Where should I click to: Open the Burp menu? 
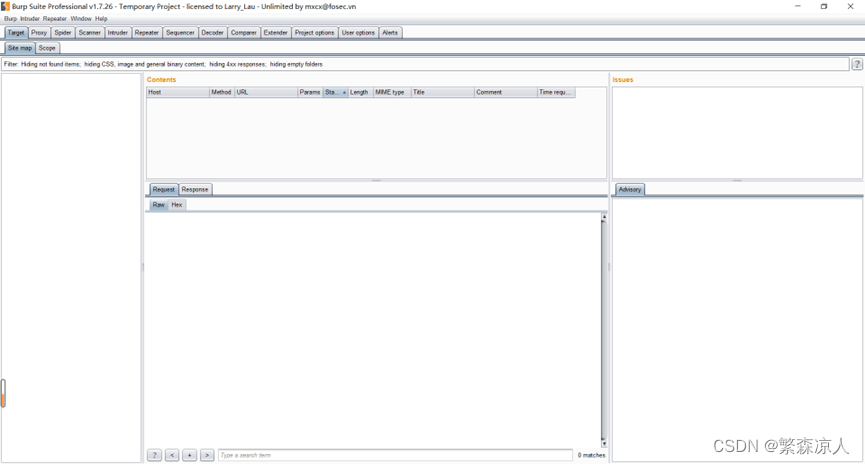[10, 19]
